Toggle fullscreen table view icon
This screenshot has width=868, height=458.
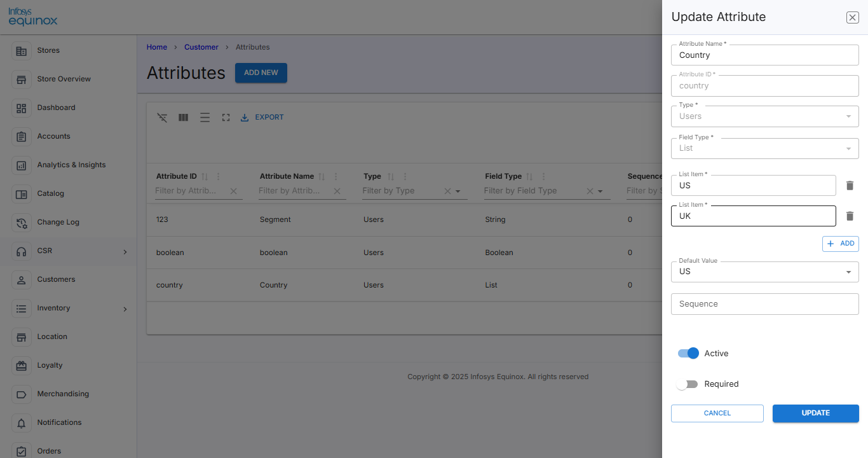(x=226, y=118)
